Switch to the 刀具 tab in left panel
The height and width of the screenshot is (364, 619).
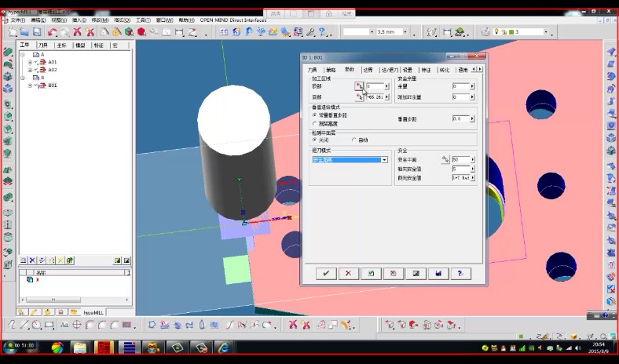point(44,45)
